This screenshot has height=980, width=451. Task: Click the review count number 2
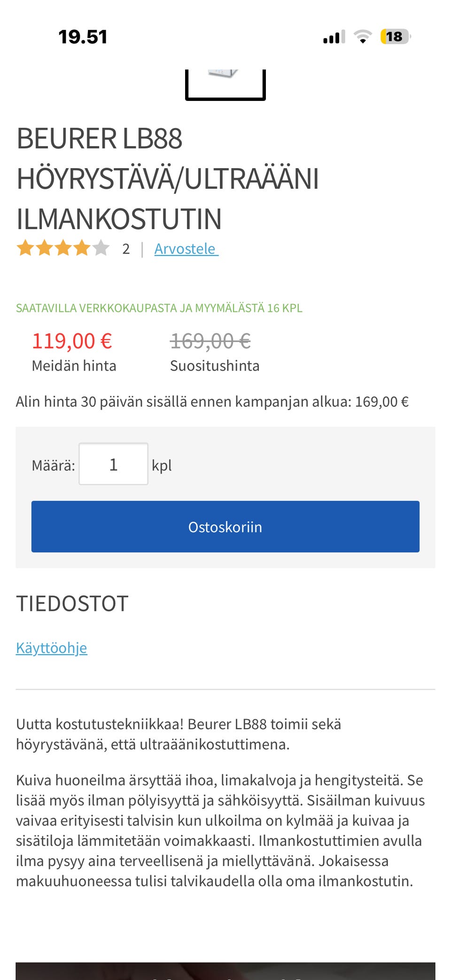click(126, 249)
